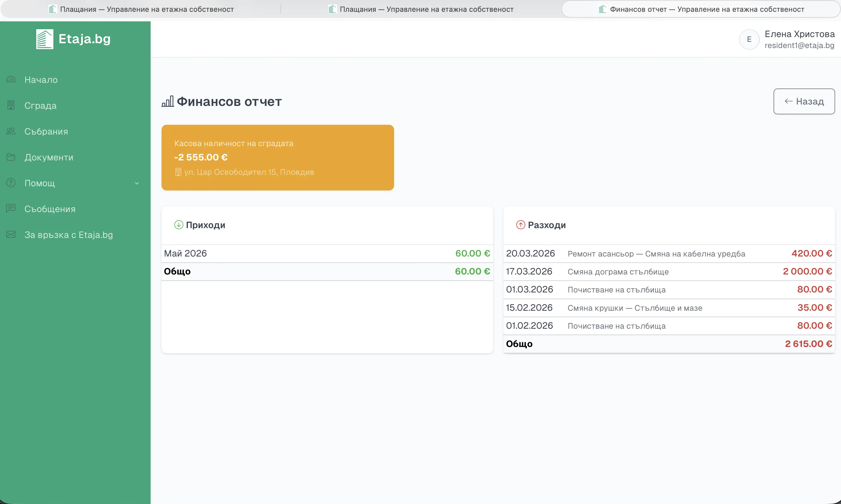
Task: Click the Сграда building icon in sidebar
Action: pyautogui.click(x=11, y=105)
